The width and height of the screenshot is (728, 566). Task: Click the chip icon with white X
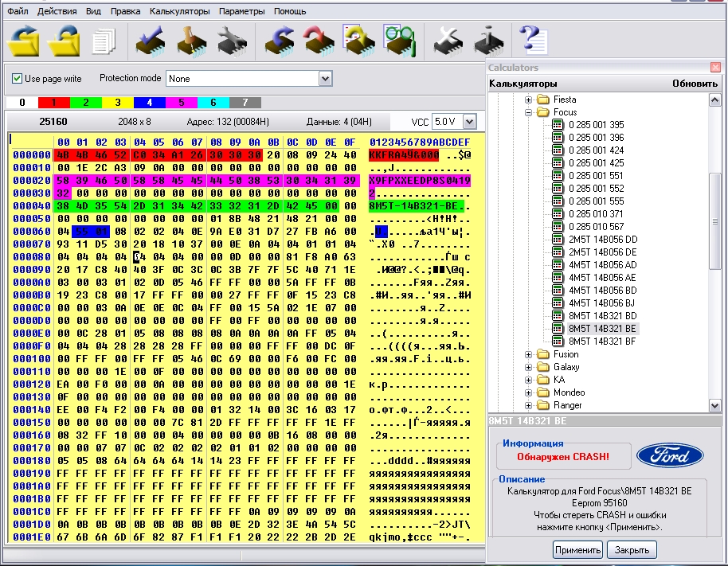(448, 41)
